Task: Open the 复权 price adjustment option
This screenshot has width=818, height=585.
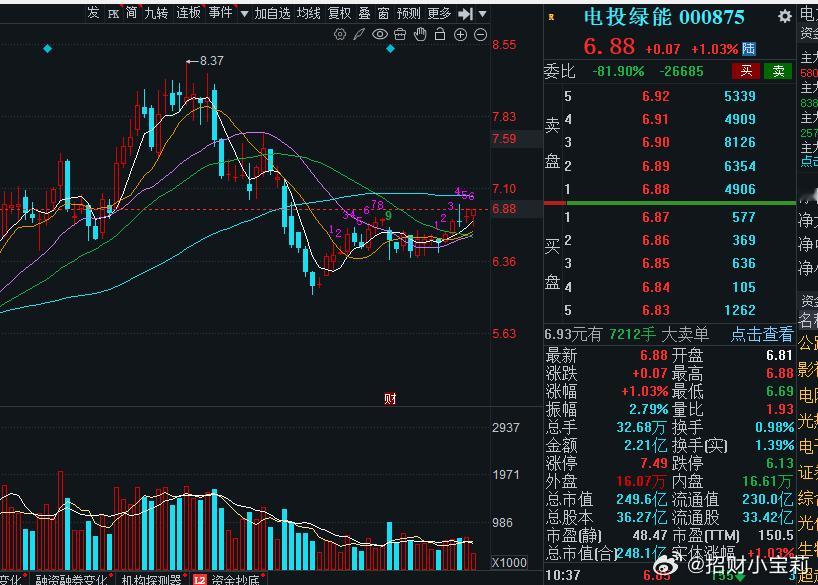Action: click(x=340, y=13)
